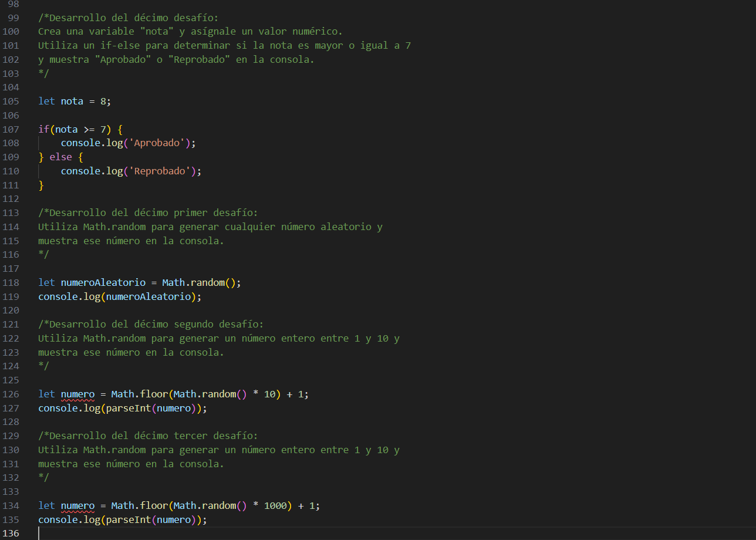This screenshot has height=540, width=756.
Task: Place cursor in comment 'y muestra "Aprobado" o "Reprobado"'
Action: coord(176,59)
